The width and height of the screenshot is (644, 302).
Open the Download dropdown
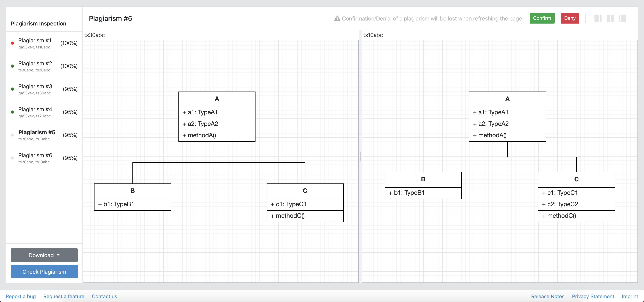[x=44, y=255]
